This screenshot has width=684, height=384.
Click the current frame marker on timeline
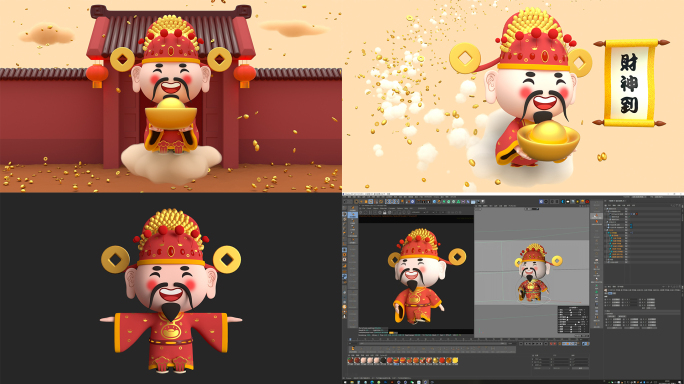coord(350,339)
